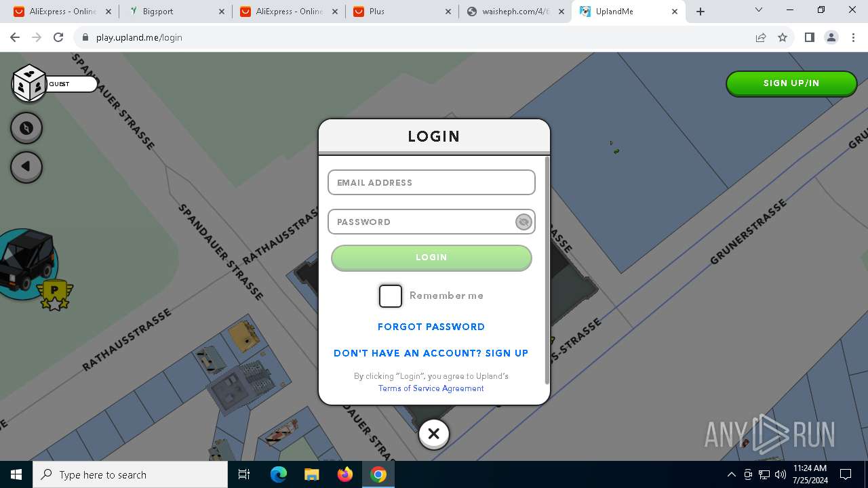This screenshot has width=868, height=488.
Task: Open the Windows Start menu
Action: 16,474
